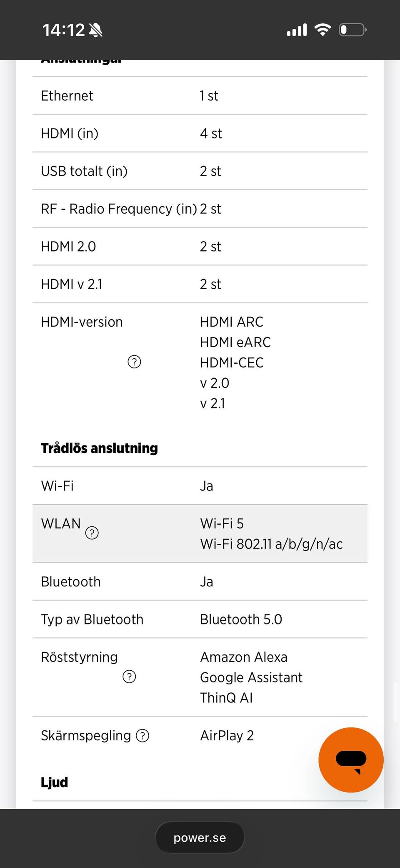Select the highlighted WLAN specification row
Viewport: 400px width, 868px height.
pos(200,533)
